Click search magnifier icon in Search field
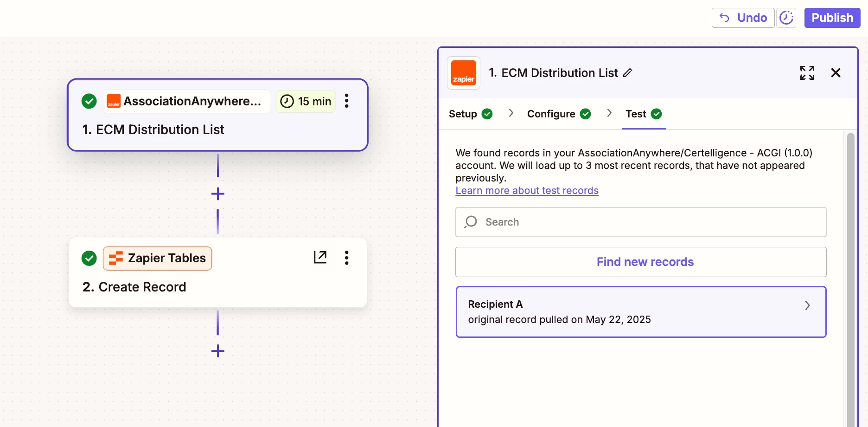This screenshot has height=427, width=868. tap(471, 222)
